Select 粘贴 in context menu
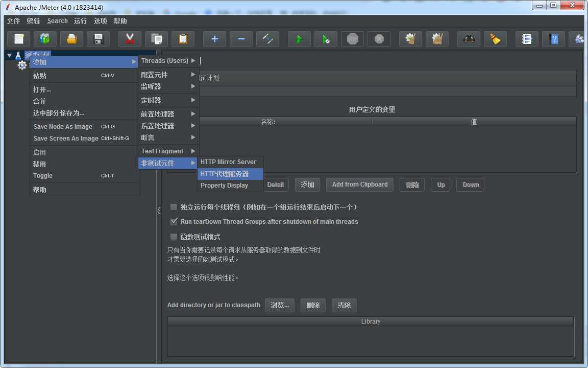Image resolution: width=588 pixels, height=368 pixels. coord(84,76)
